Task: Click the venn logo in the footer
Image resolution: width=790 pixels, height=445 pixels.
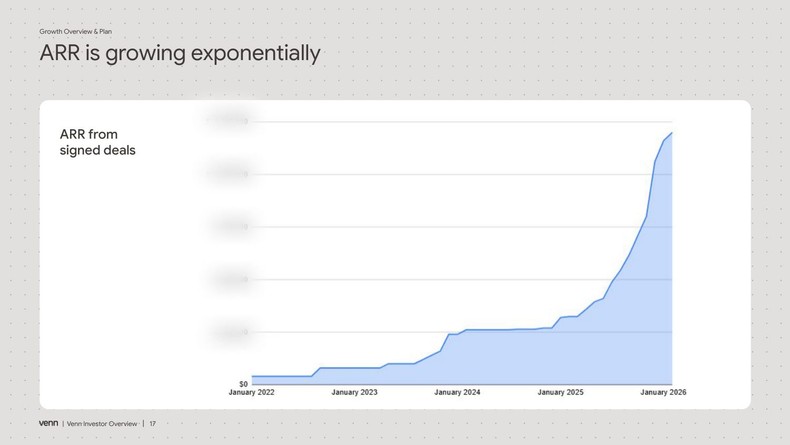Action: [48, 423]
